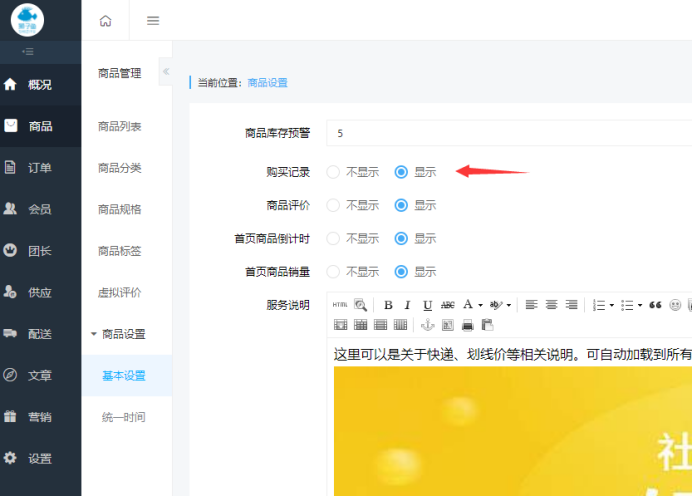Select 不显示 for 商品评价
Image resolution: width=693 pixels, height=496 pixels.
point(334,205)
